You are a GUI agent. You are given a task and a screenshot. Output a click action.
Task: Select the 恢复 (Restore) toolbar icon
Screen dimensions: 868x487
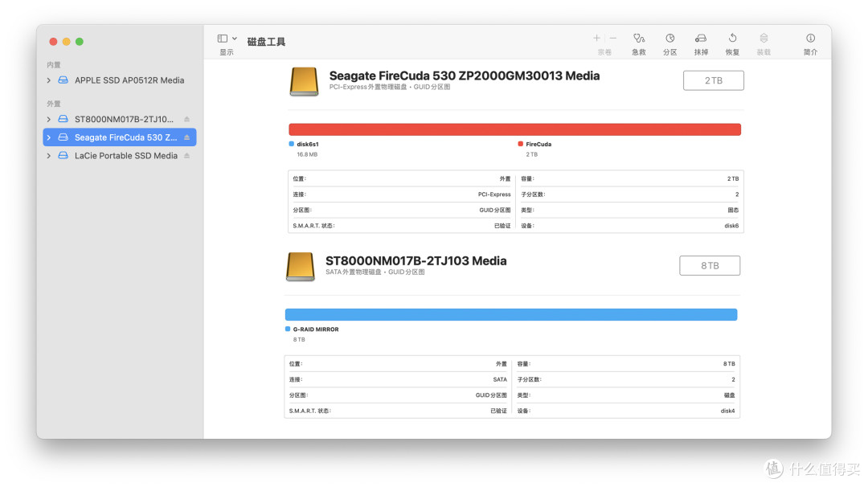[x=732, y=39]
